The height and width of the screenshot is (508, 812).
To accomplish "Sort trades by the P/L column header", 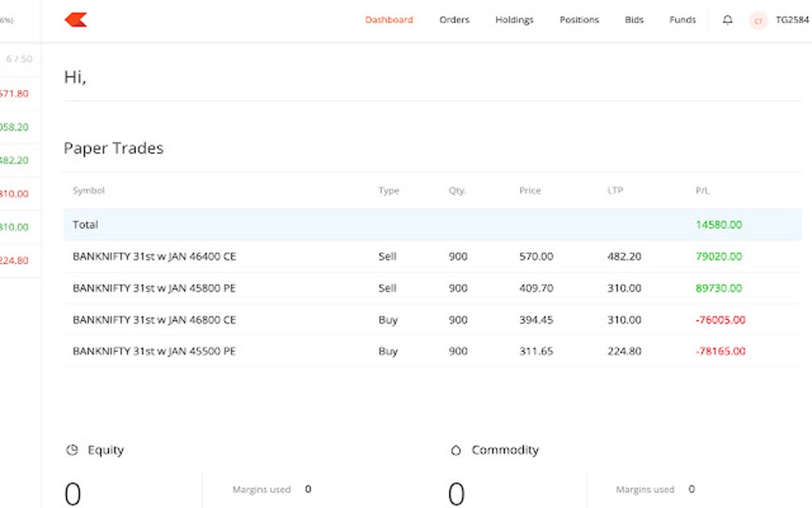I will click(701, 190).
